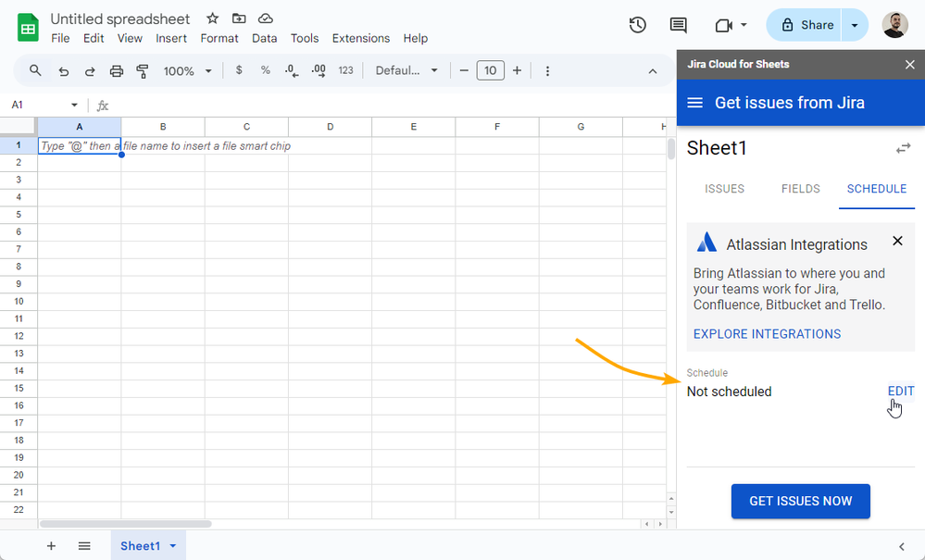The height and width of the screenshot is (560, 925).
Task: Open the all sheets list icon
Action: point(84,546)
